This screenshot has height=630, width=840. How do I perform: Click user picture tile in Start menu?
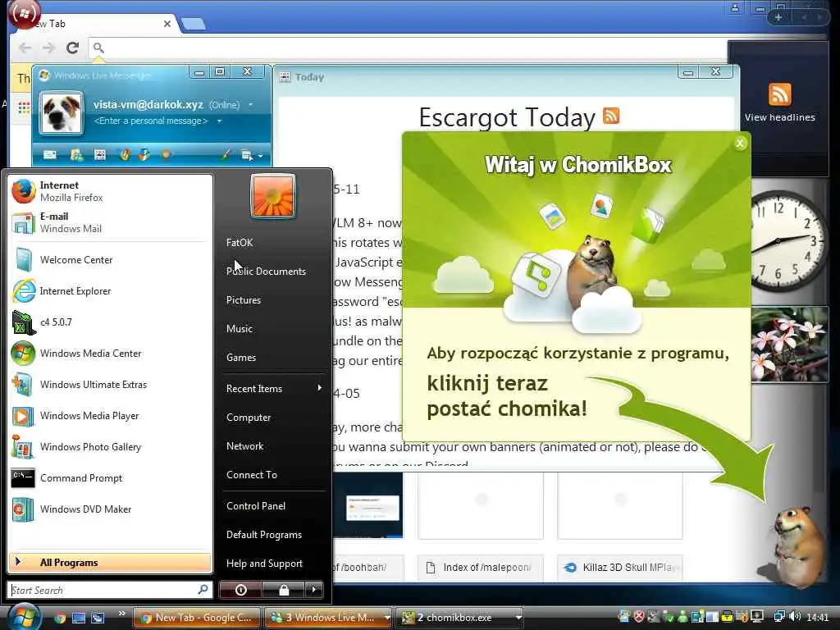[272, 197]
